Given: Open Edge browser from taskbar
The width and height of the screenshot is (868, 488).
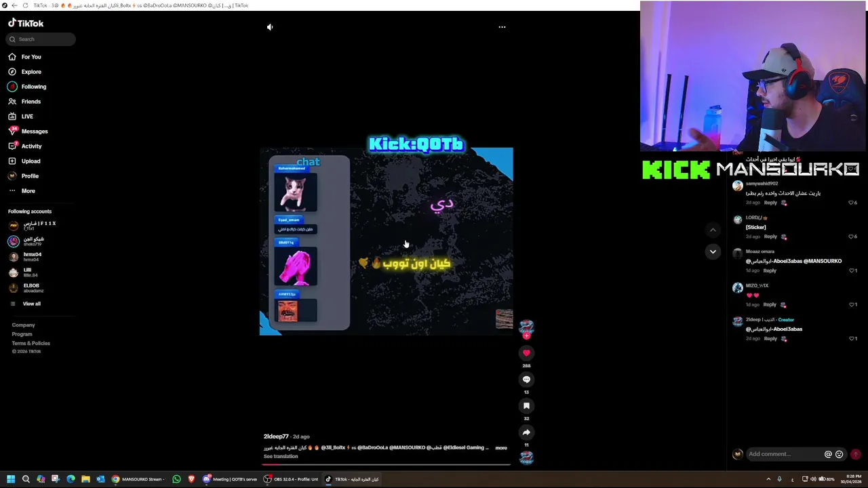Looking at the screenshot, I should tap(71, 479).
